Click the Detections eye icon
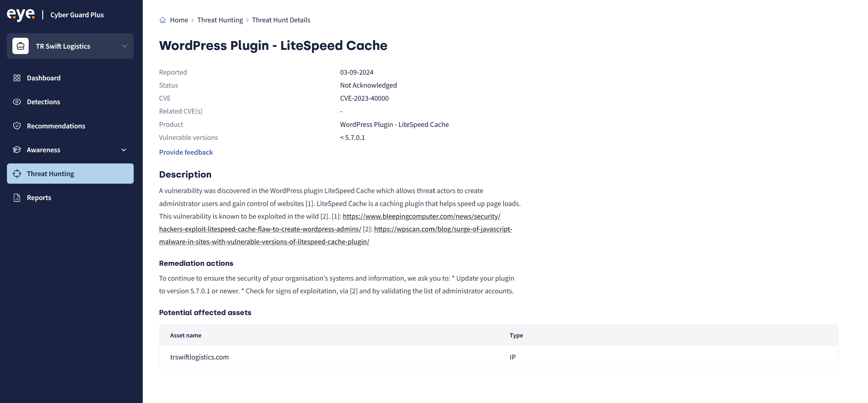The width and height of the screenshot is (868, 403). click(17, 102)
